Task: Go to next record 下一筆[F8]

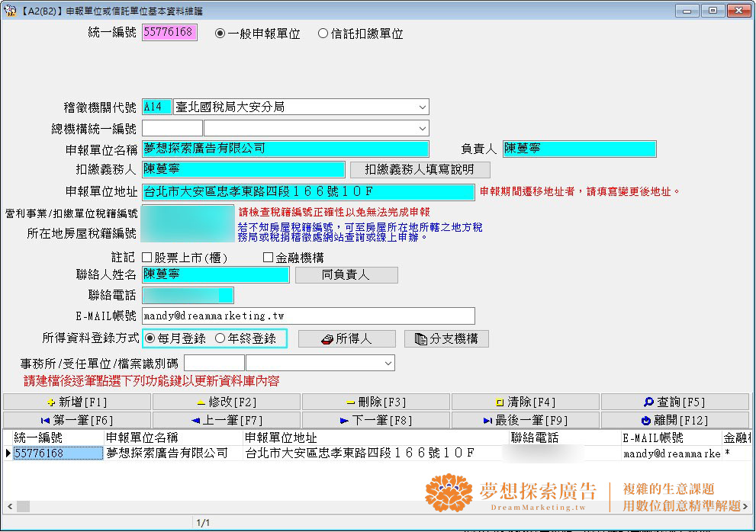Action: pyautogui.click(x=376, y=420)
